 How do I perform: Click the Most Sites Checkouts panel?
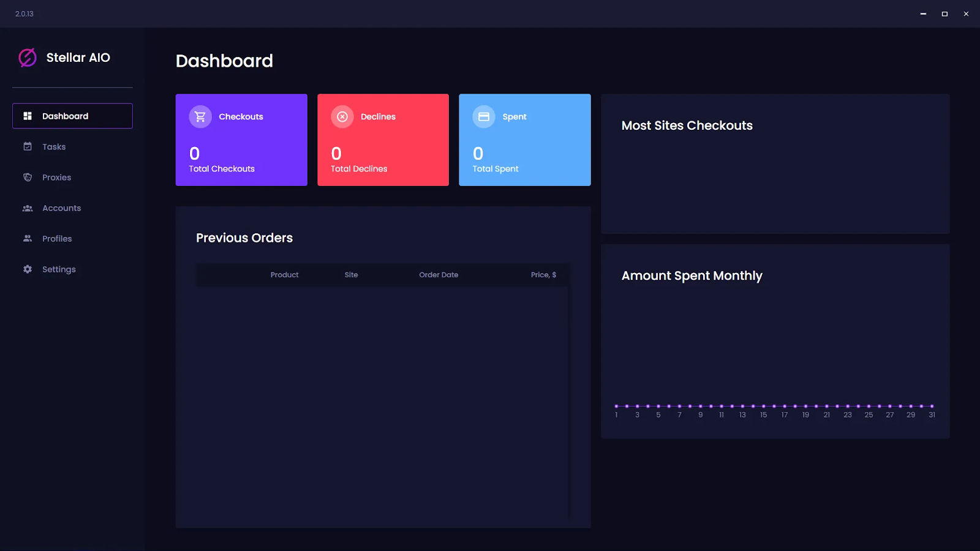pos(775,163)
